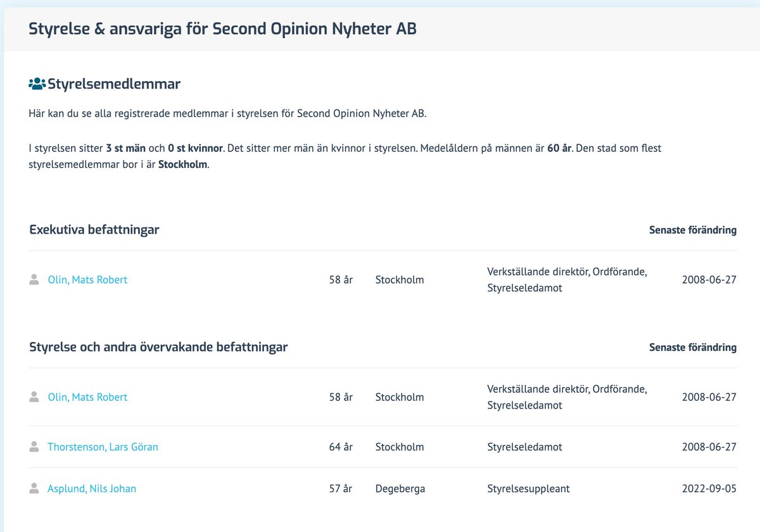
Task: Click the role Styrelsesuppleant
Action: coord(529,489)
